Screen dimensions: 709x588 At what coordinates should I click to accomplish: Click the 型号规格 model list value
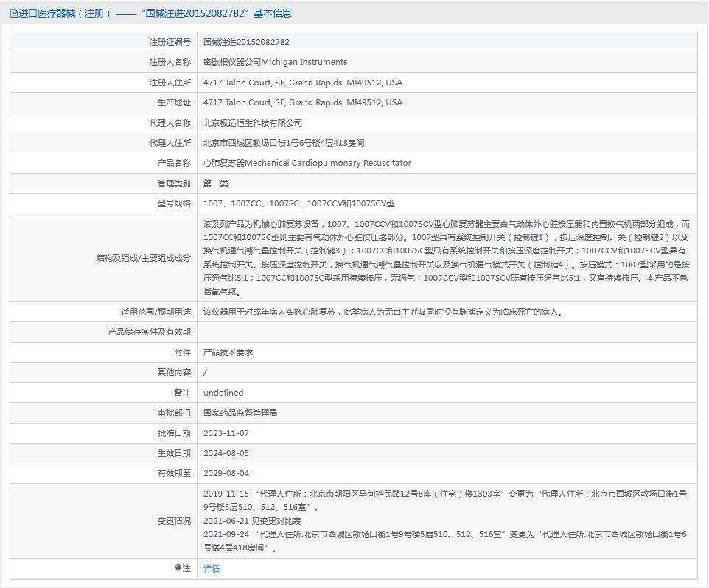[299, 203]
